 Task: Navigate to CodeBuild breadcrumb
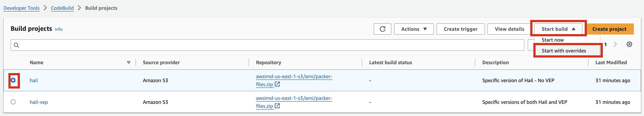click(x=62, y=8)
